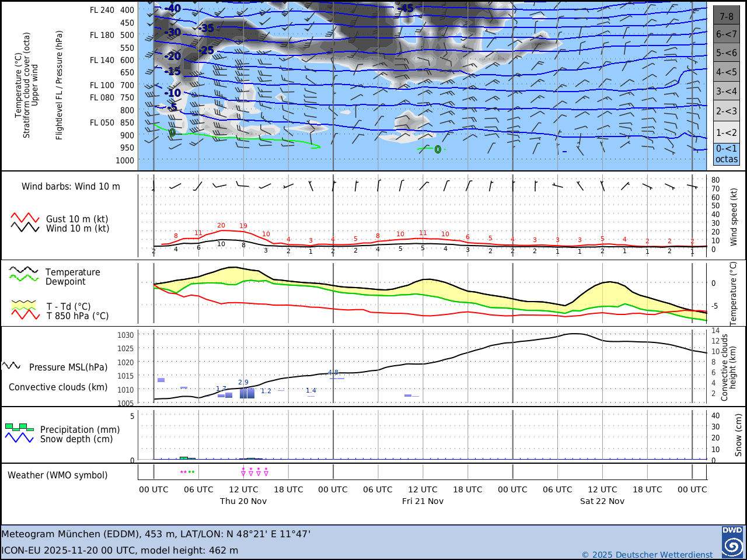Image resolution: width=747 pixels, height=560 pixels.
Task: Click the Weather (WMO symbol) label
Action: point(58,475)
